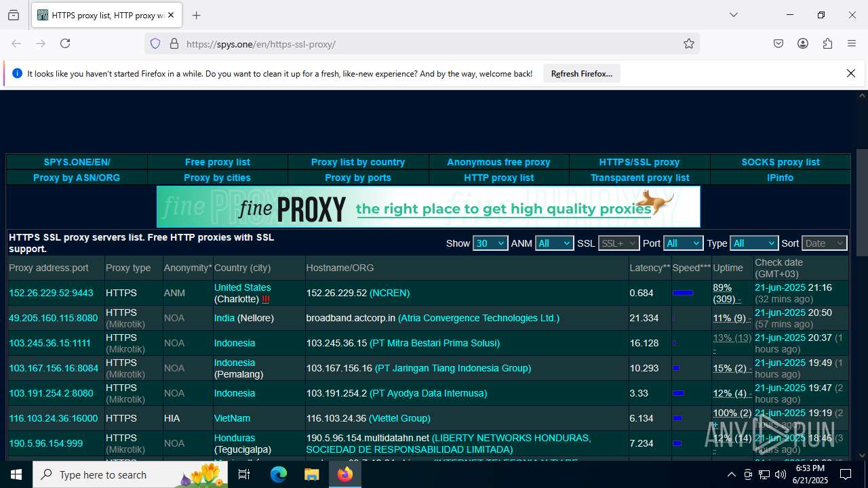Open Proxy by ASN/ORG page

point(77,178)
